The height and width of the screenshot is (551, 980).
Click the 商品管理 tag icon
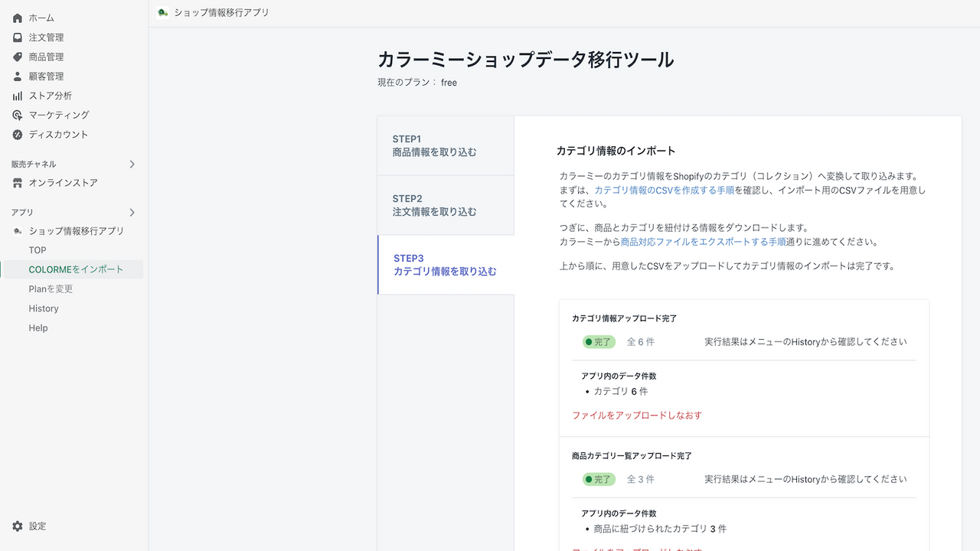point(18,57)
